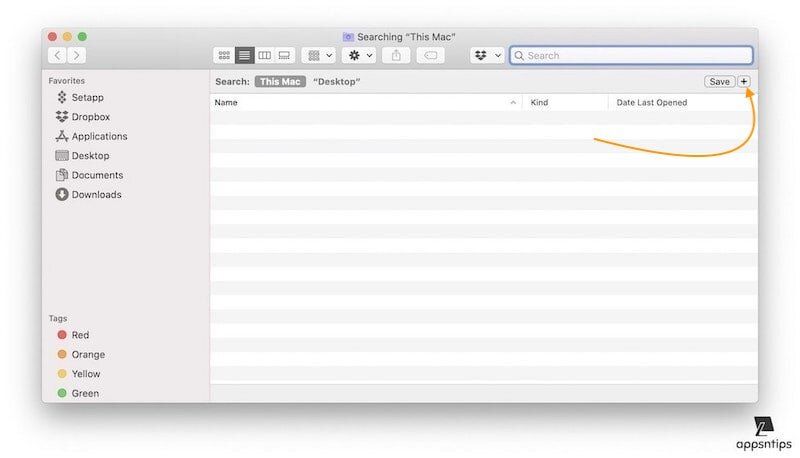Switch to column view
Image resolution: width=800 pixels, height=458 pixels.
click(x=264, y=56)
